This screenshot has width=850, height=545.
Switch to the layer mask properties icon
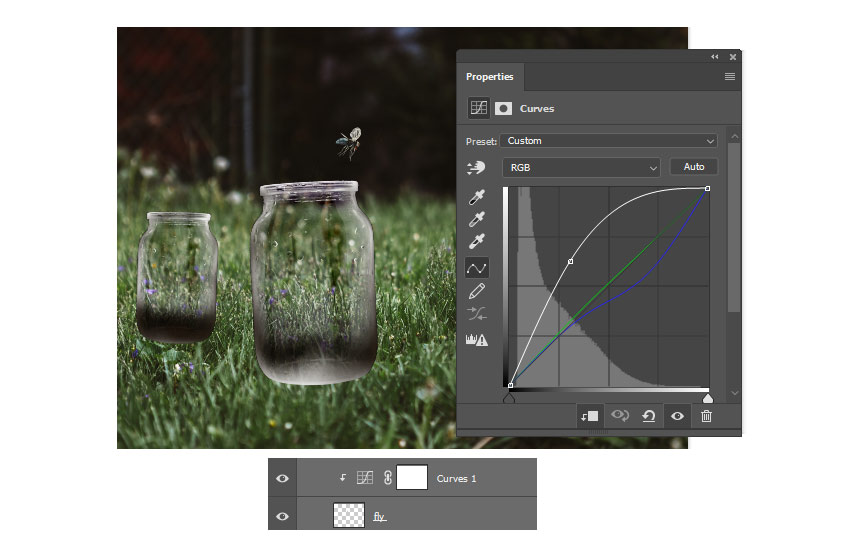point(503,108)
